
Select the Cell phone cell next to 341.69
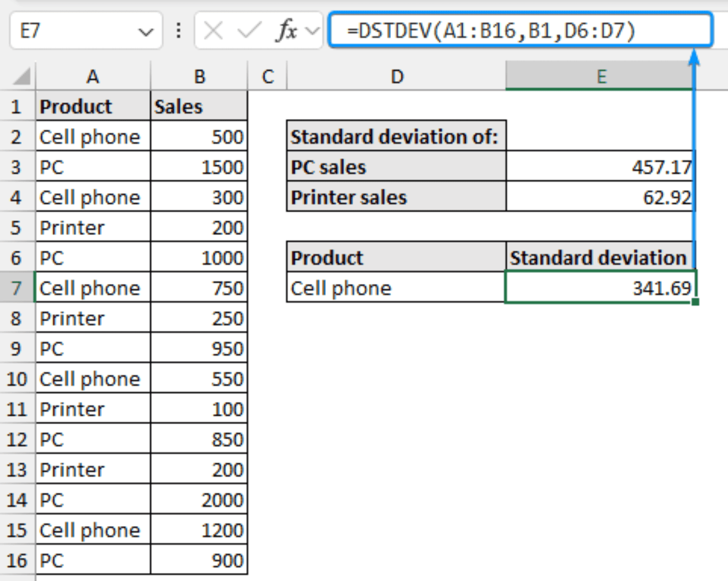pyautogui.click(x=396, y=288)
